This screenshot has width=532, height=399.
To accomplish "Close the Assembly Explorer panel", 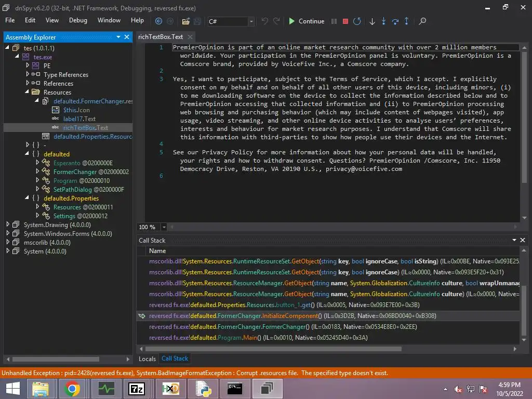I will tap(127, 37).
